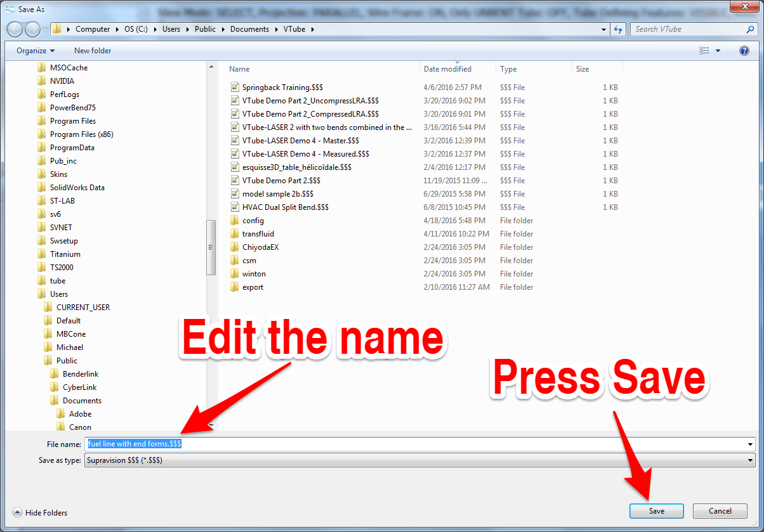The height and width of the screenshot is (532, 764).
Task: Sort files by the Name column header
Action: click(239, 69)
